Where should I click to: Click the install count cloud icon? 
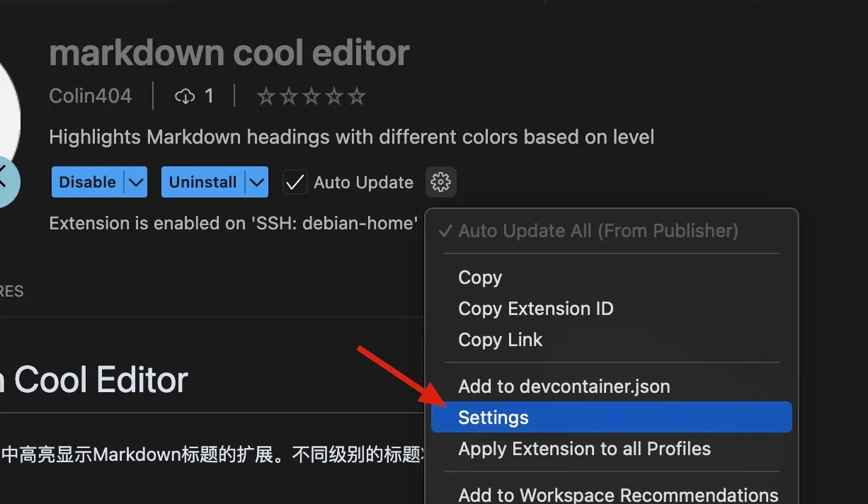tap(185, 96)
